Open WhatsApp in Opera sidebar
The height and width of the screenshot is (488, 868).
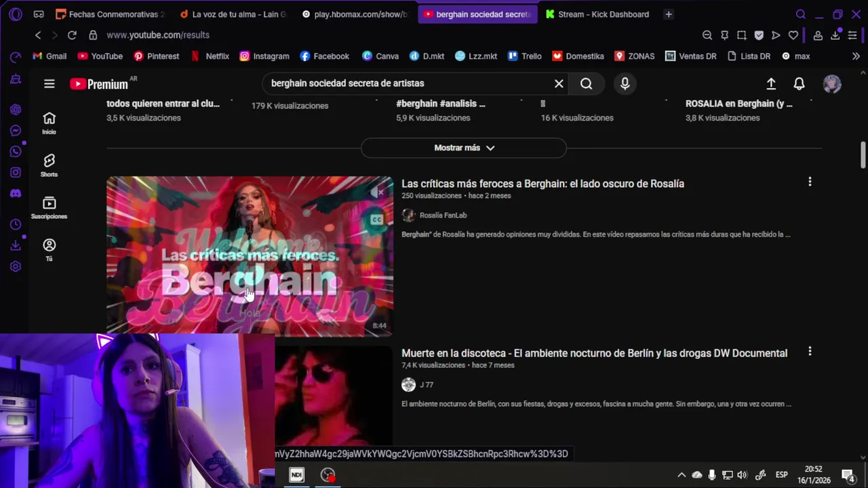[x=15, y=152]
